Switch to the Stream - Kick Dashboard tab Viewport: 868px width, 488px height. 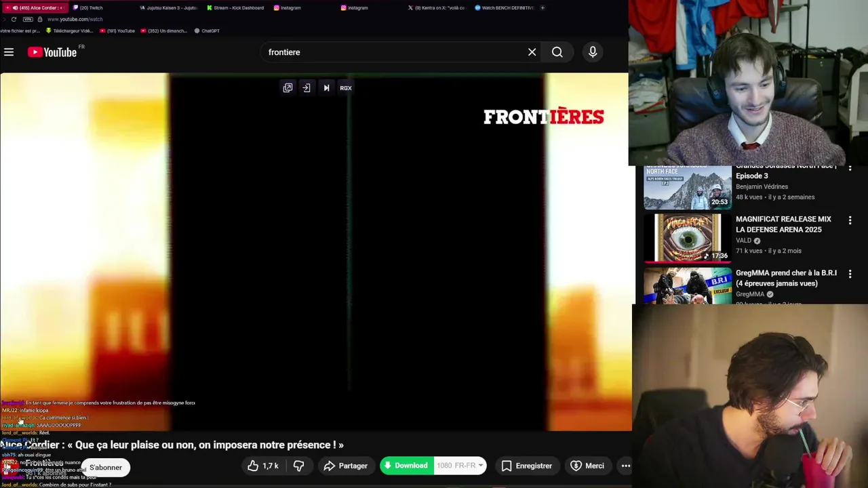click(x=235, y=7)
